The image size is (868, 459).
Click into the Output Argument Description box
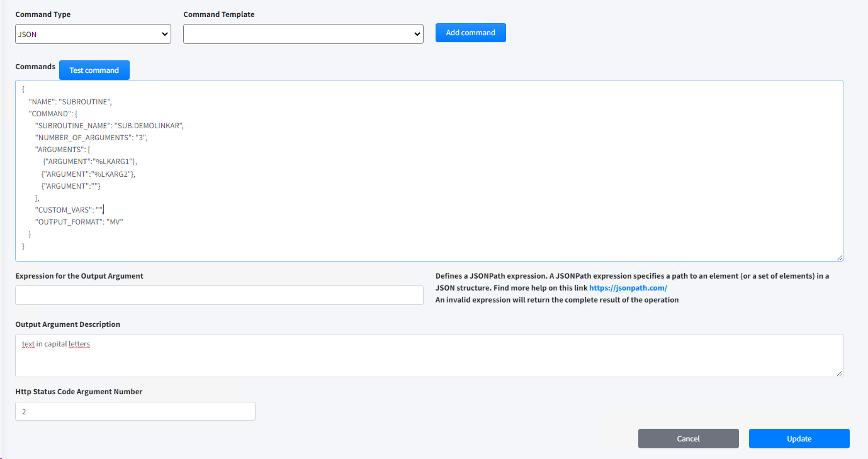[428, 358]
